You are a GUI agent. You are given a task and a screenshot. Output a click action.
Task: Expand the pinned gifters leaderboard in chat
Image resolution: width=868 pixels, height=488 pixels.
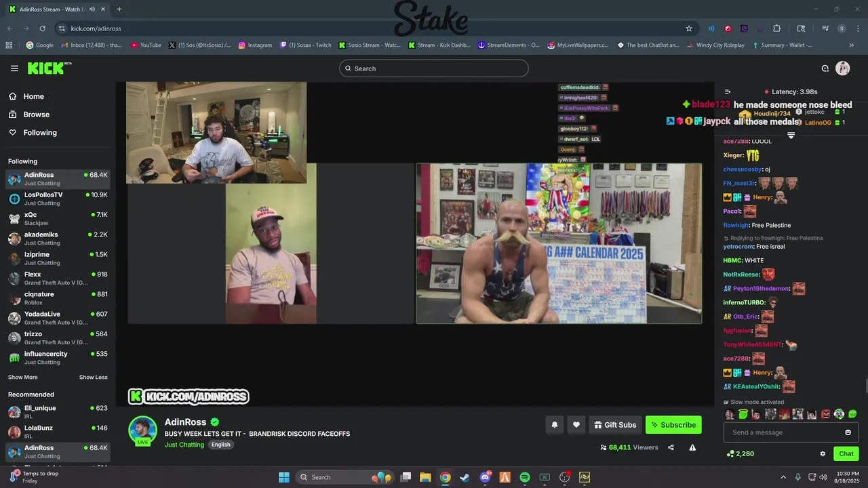[791, 136]
